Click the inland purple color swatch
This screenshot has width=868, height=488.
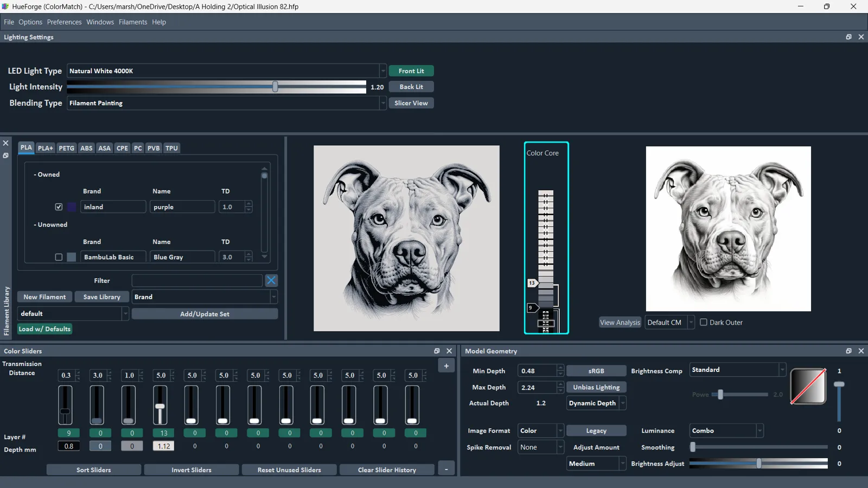72,207
